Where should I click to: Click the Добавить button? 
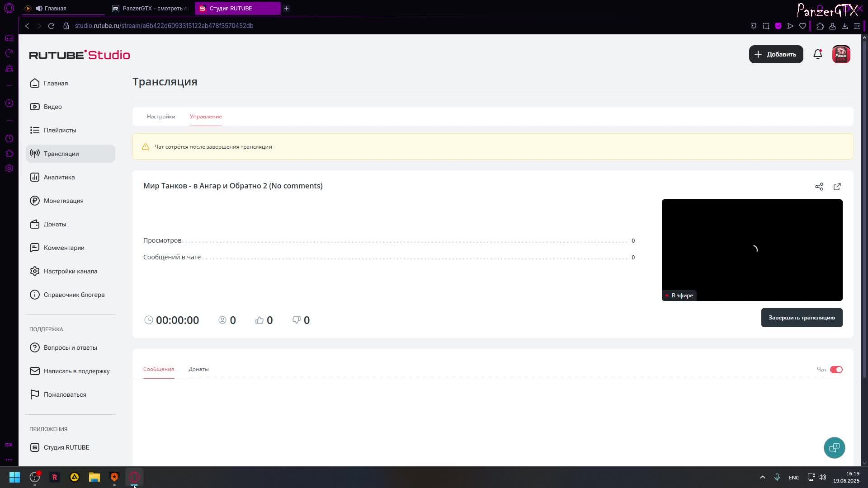click(x=776, y=54)
